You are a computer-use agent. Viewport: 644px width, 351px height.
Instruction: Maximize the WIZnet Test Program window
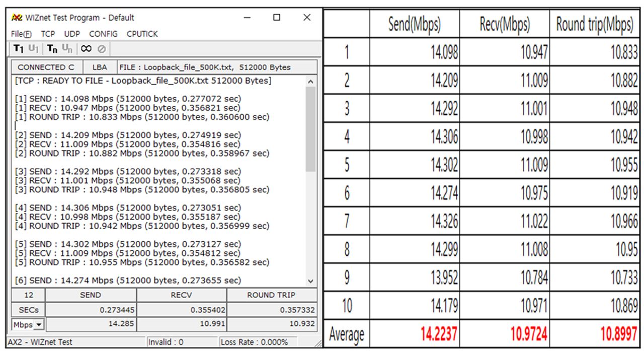pyautogui.click(x=277, y=18)
